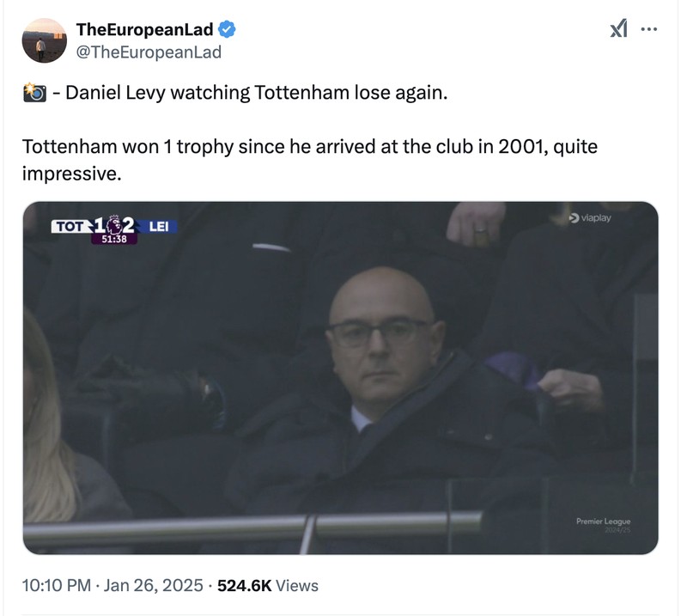This screenshot has height=616, width=687.
Task: Click the 51:38 match clock display
Action: click(113, 239)
